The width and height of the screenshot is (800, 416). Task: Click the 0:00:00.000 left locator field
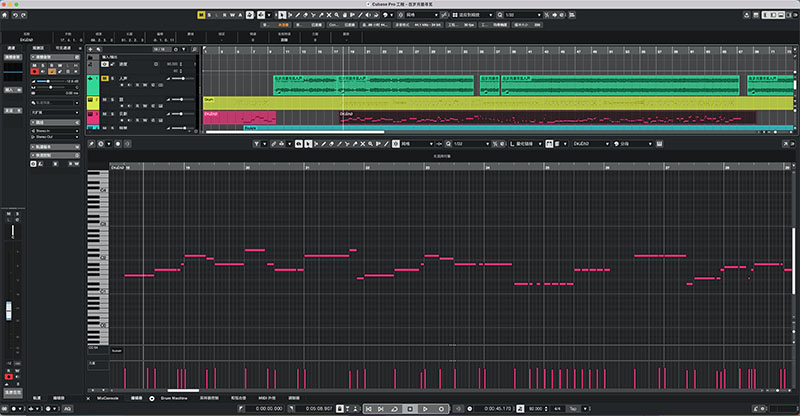(x=265, y=409)
